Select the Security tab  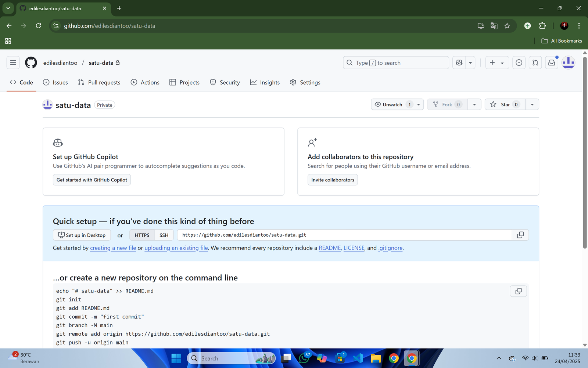tap(225, 82)
